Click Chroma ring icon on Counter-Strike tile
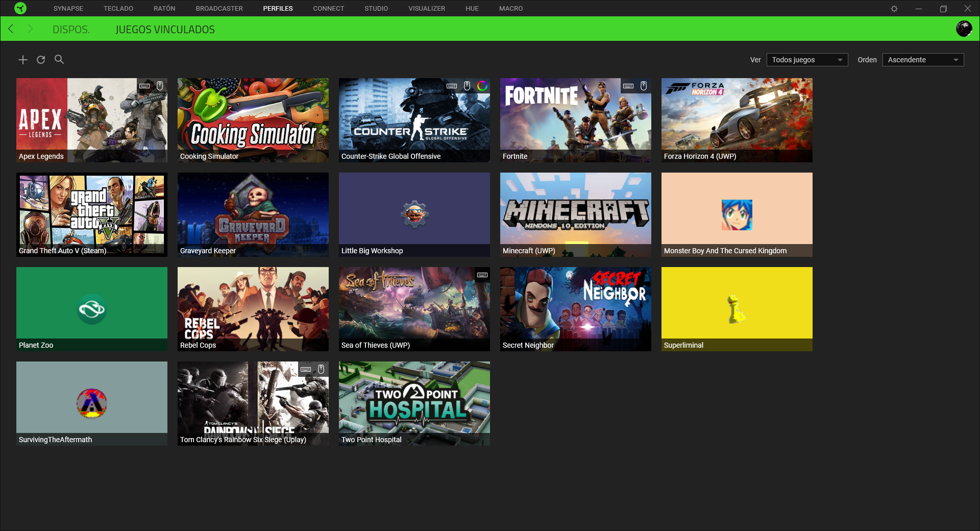This screenshot has height=531, width=980. click(482, 86)
